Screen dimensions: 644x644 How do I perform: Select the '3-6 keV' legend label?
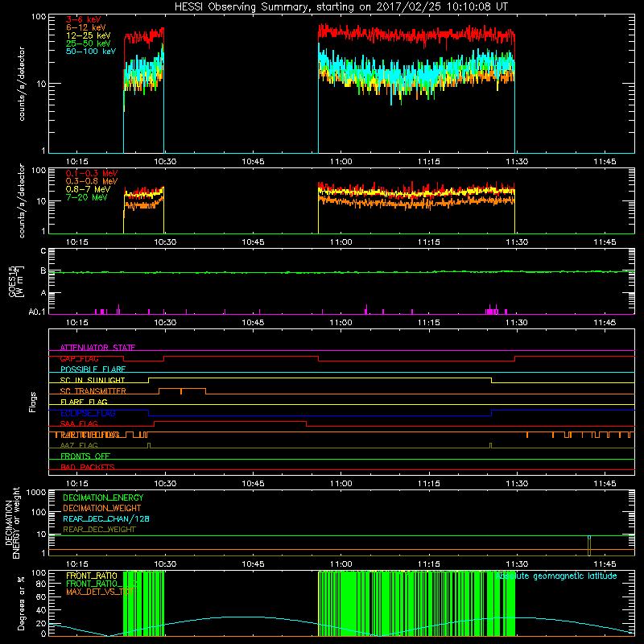point(83,19)
